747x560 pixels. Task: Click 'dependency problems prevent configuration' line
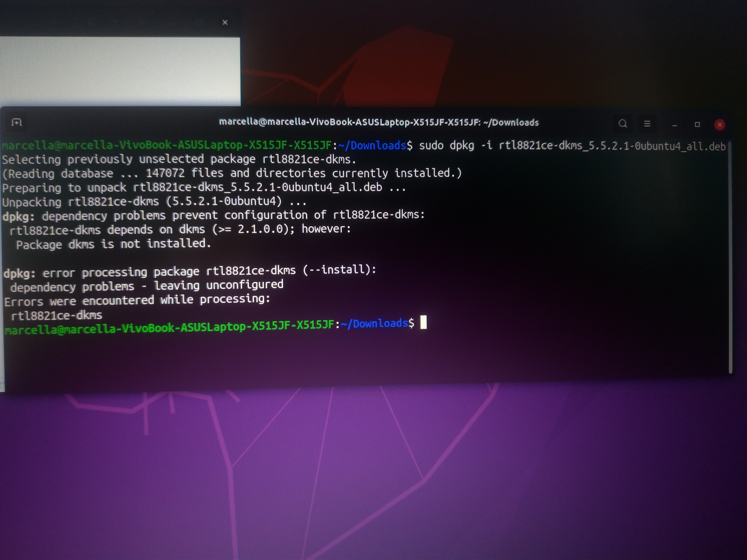click(213, 215)
